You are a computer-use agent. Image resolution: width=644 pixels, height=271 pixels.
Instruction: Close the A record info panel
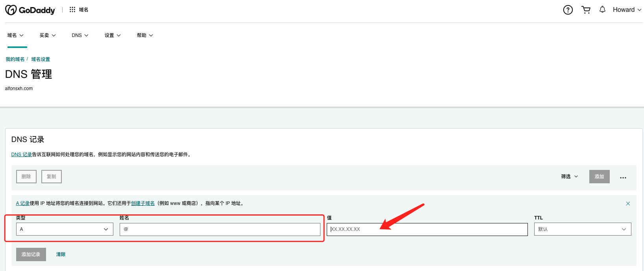click(628, 203)
